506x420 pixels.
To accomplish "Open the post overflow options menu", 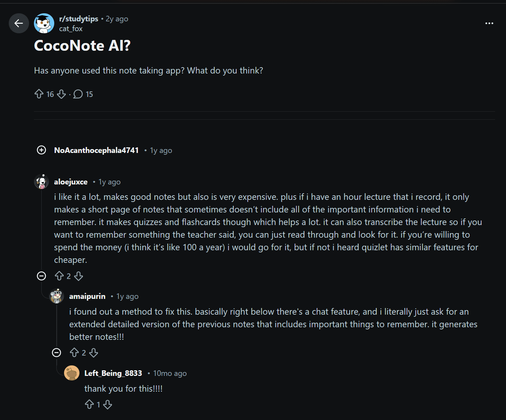I will point(489,23).
